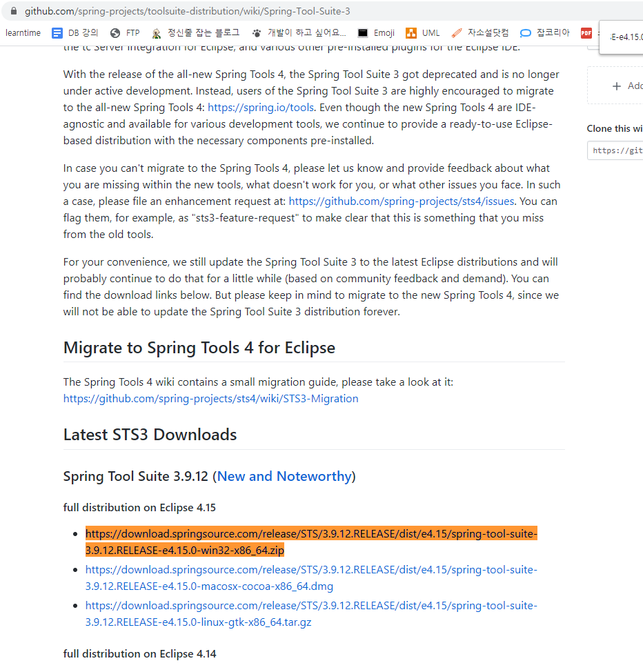Click the 'Clone this wiki' label in sidebar

615,128
